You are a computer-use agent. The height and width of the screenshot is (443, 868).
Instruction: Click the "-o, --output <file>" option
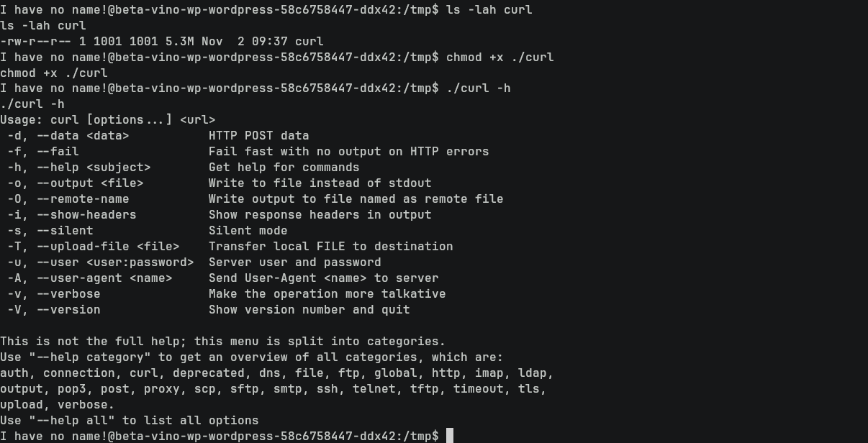click(76, 183)
